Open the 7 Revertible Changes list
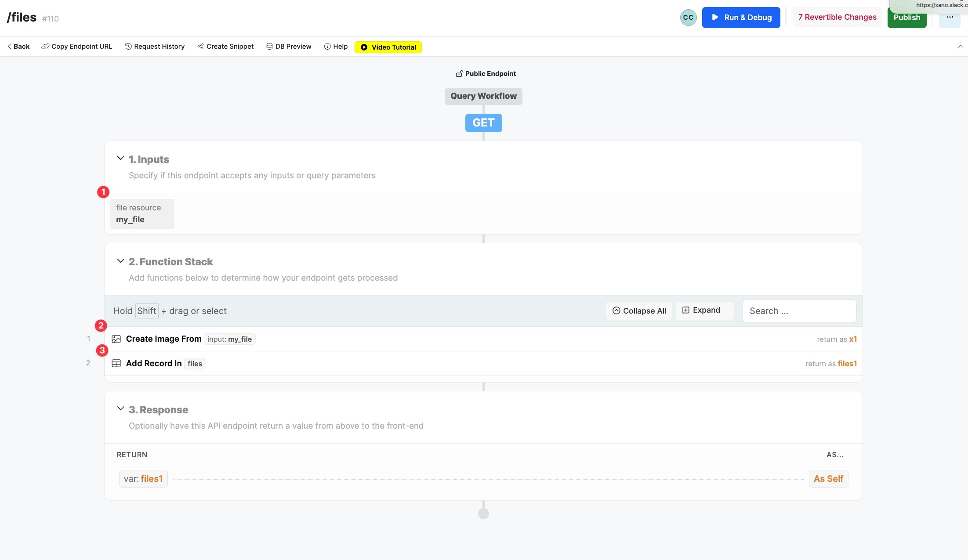This screenshot has height=560, width=968. click(837, 18)
